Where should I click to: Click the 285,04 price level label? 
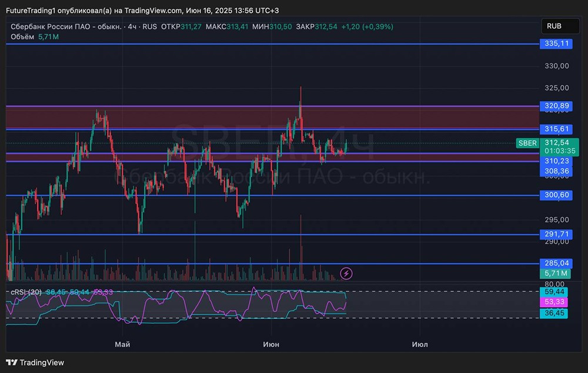click(x=556, y=263)
